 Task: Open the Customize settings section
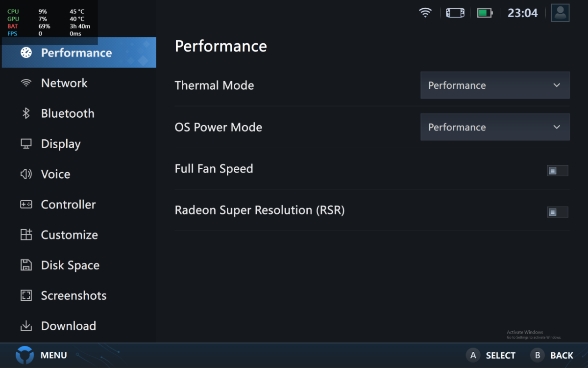pyautogui.click(x=69, y=235)
